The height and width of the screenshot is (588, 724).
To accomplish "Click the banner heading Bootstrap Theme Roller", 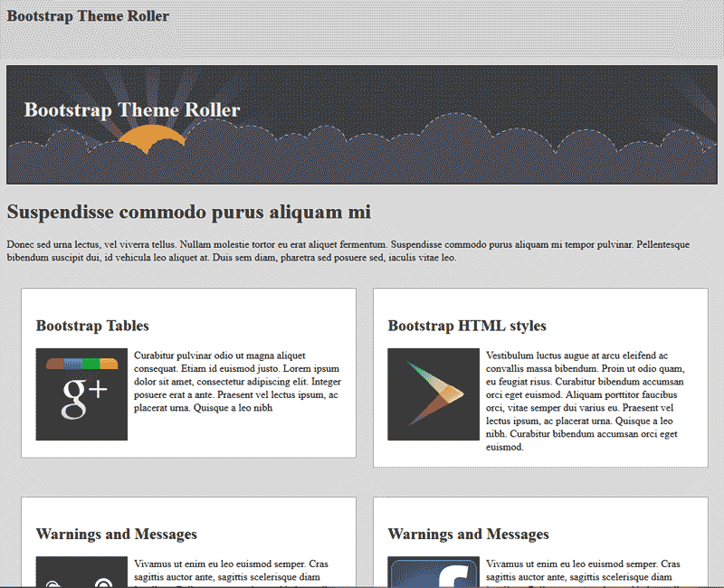I will point(132,109).
